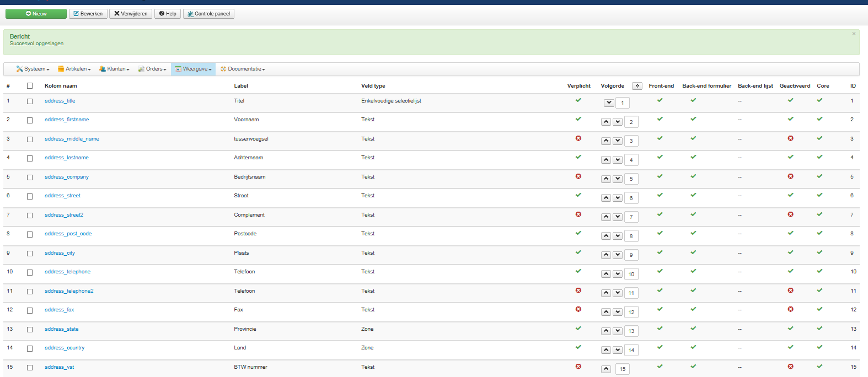Click the green Geactiveerd check for address_title
868x377 pixels.
pyautogui.click(x=790, y=100)
